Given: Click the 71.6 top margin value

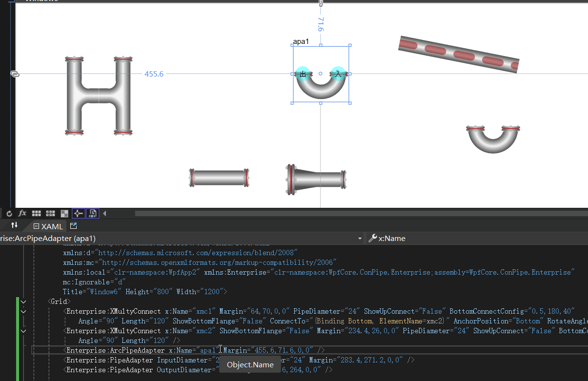Looking at the screenshot, I should 320,24.
